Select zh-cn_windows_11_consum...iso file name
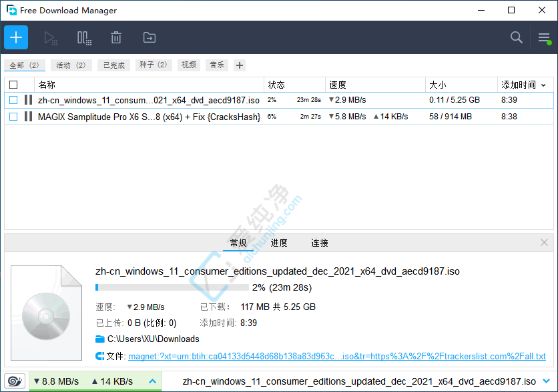Screen dimensions: 558x392 coord(149,100)
